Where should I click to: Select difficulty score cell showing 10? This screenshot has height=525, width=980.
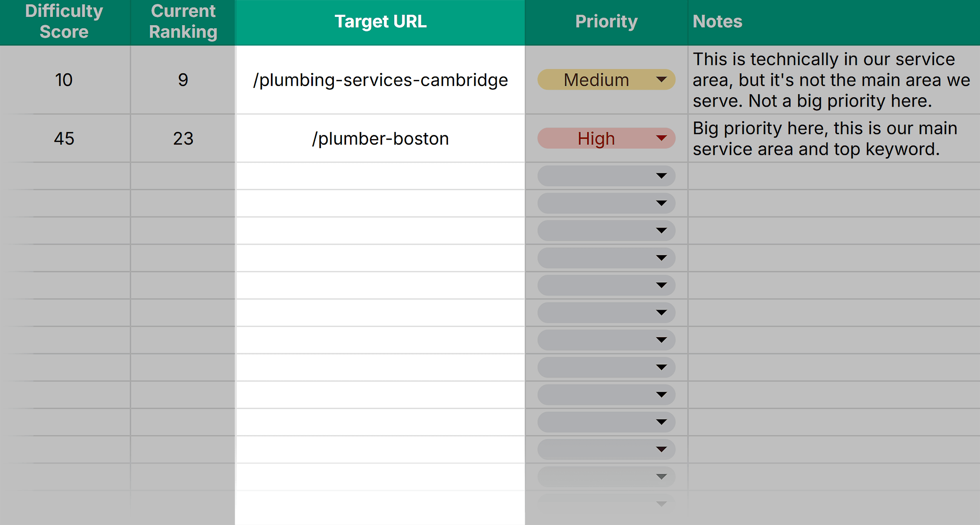65,80
